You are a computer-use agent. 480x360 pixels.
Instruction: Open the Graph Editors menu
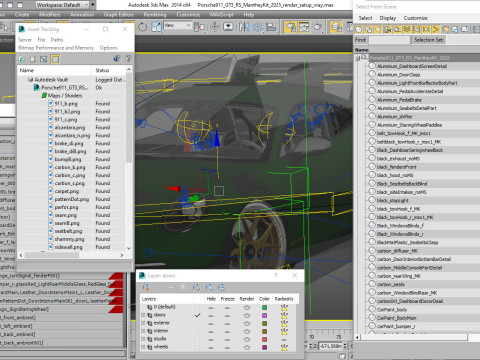119,15
